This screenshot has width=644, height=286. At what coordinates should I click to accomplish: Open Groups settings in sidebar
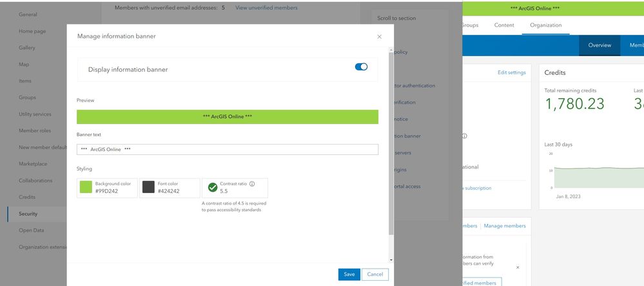click(x=27, y=97)
